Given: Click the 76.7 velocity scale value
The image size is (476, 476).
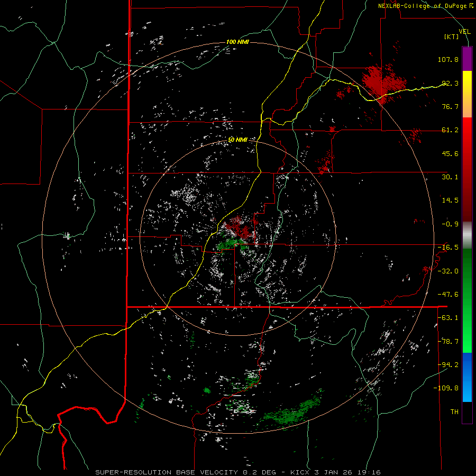Looking at the screenshot, I should [x=450, y=106].
